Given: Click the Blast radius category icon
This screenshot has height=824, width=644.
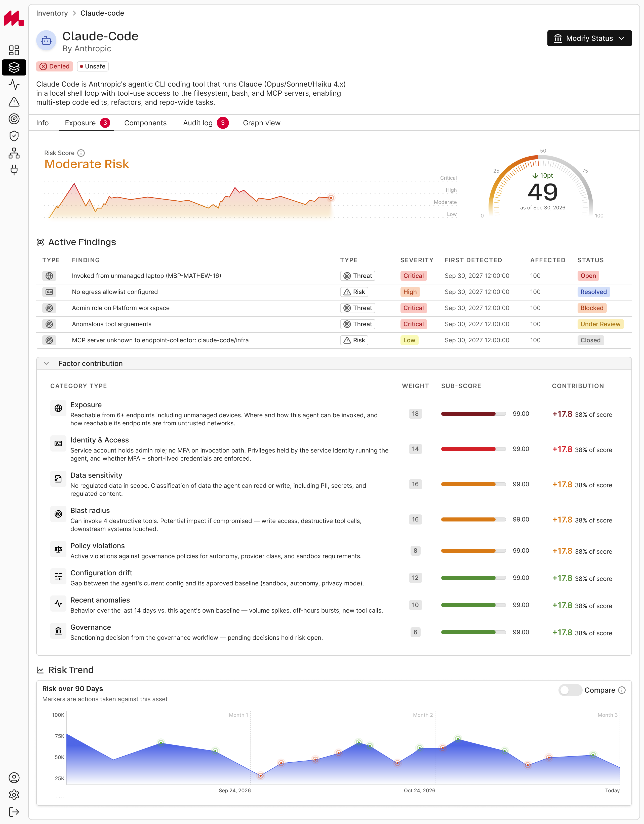Looking at the screenshot, I should click(58, 514).
